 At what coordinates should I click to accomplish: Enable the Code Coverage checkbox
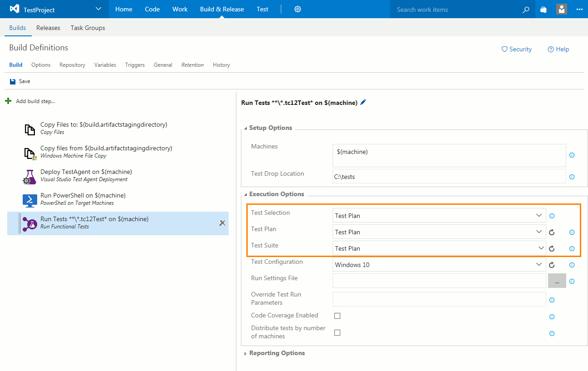tap(337, 316)
